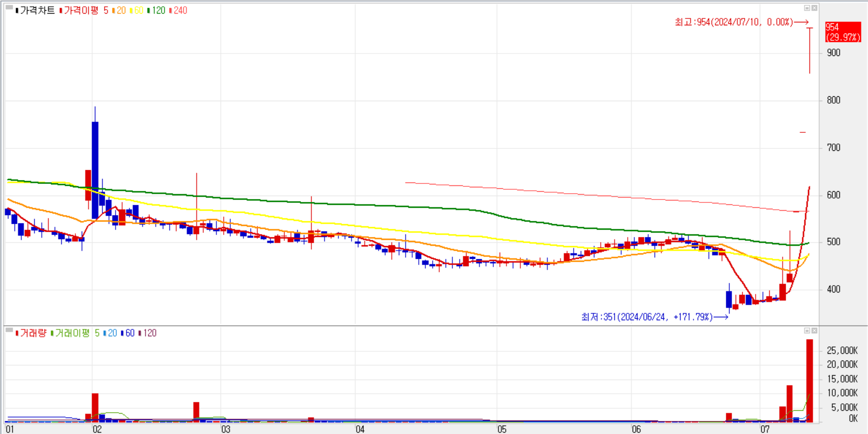Click the maximize icon of the price chart panel

(x=807, y=8)
